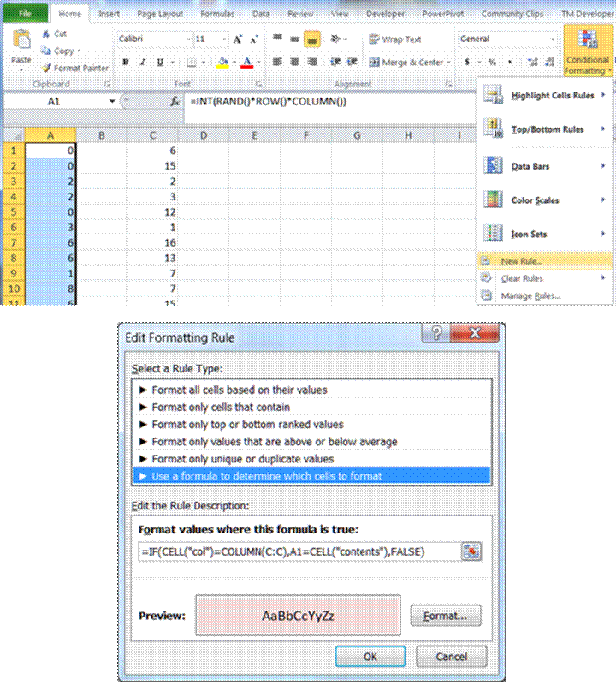Click the font color red swatch
The image size is (616, 685).
(x=246, y=62)
